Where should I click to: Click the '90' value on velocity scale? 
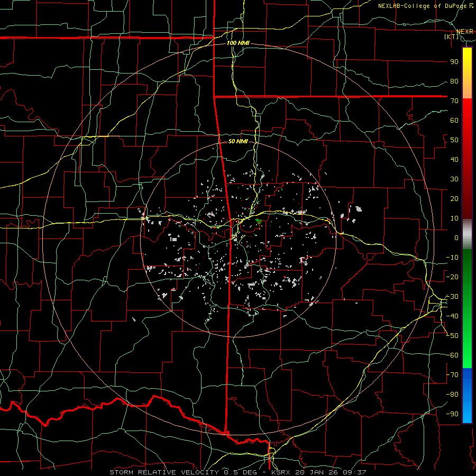click(454, 62)
